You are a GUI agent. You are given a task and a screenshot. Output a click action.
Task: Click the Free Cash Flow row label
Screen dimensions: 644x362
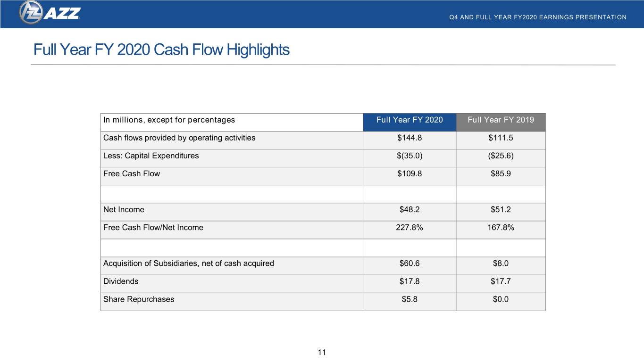(132, 174)
